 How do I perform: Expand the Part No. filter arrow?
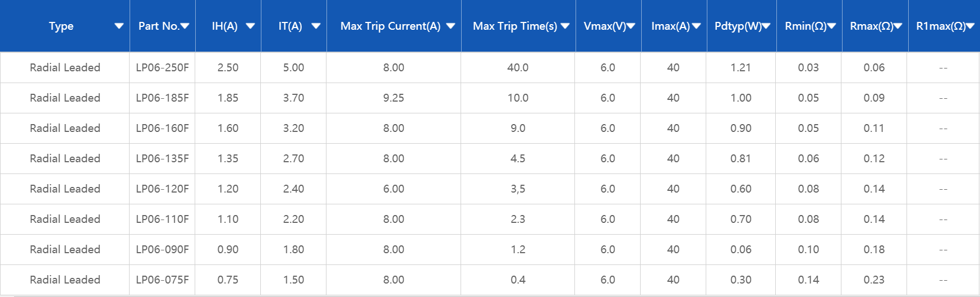click(x=185, y=26)
